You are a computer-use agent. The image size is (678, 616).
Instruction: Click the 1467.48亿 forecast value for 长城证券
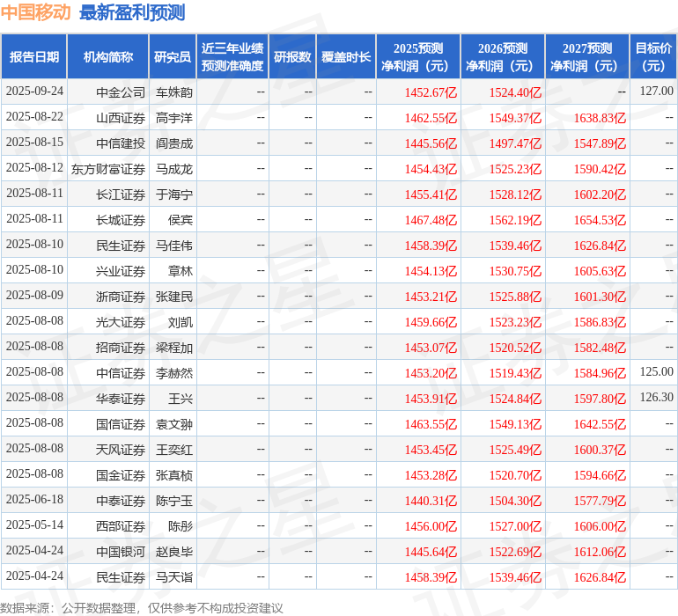click(x=431, y=219)
